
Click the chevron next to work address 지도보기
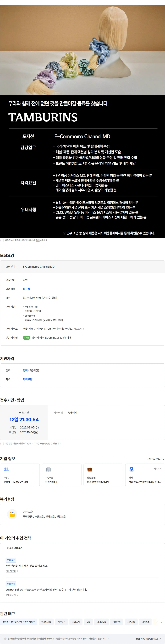click(x=83, y=329)
